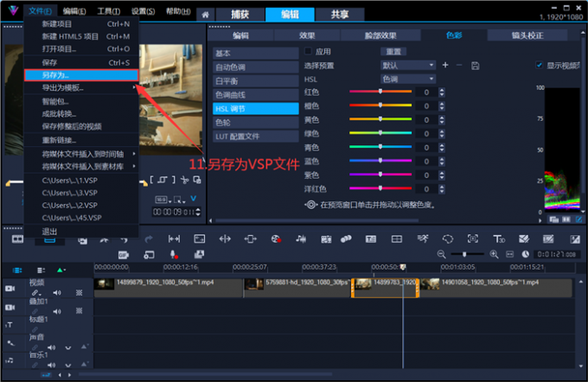Toggle ripple editing link on 视频 track
The height and width of the screenshot is (382, 588).
tap(35, 293)
